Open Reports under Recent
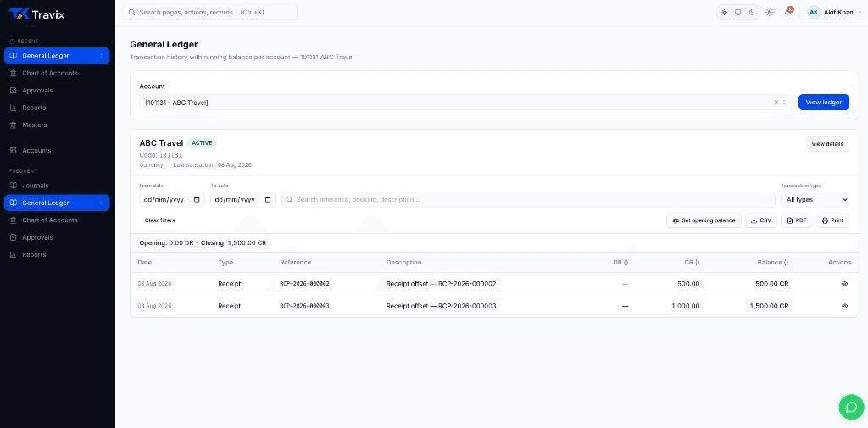This screenshot has width=868, height=428. (x=57, y=108)
